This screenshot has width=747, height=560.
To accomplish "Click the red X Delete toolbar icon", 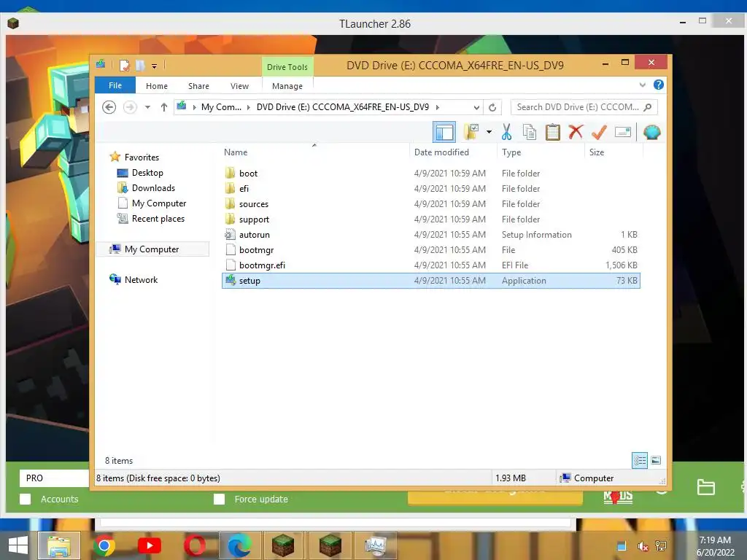I will click(576, 132).
